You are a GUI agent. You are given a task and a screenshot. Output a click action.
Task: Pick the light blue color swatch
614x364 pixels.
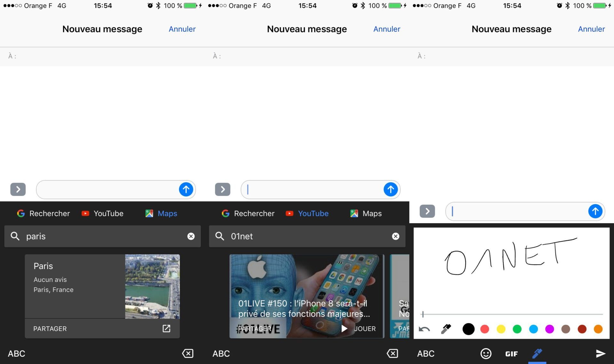533,329
